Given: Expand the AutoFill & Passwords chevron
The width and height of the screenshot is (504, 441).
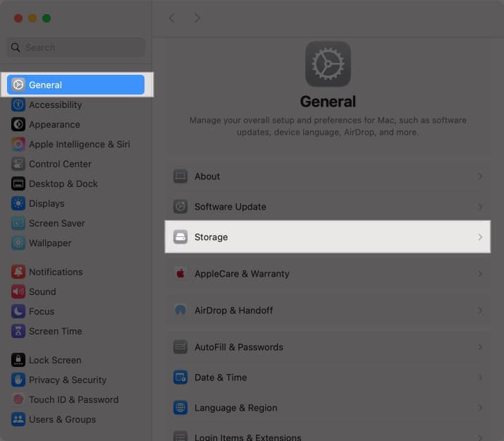Looking at the screenshot, I should 480,347.
